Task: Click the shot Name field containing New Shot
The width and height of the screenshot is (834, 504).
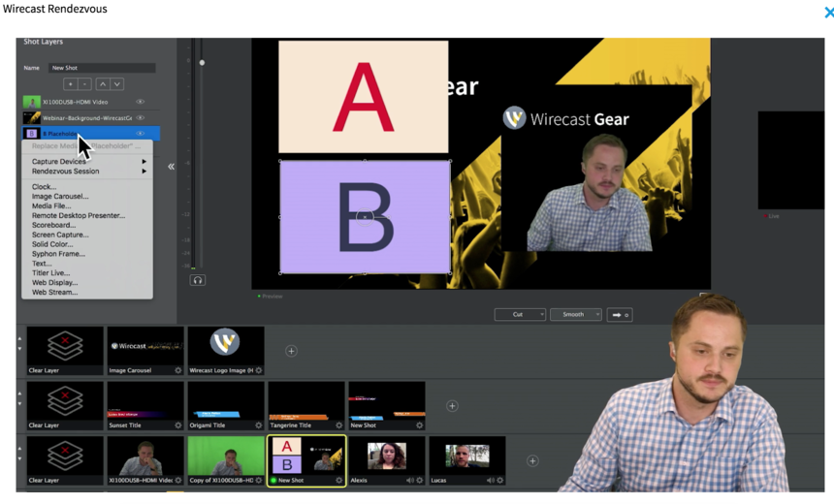Action: [102, 68]
